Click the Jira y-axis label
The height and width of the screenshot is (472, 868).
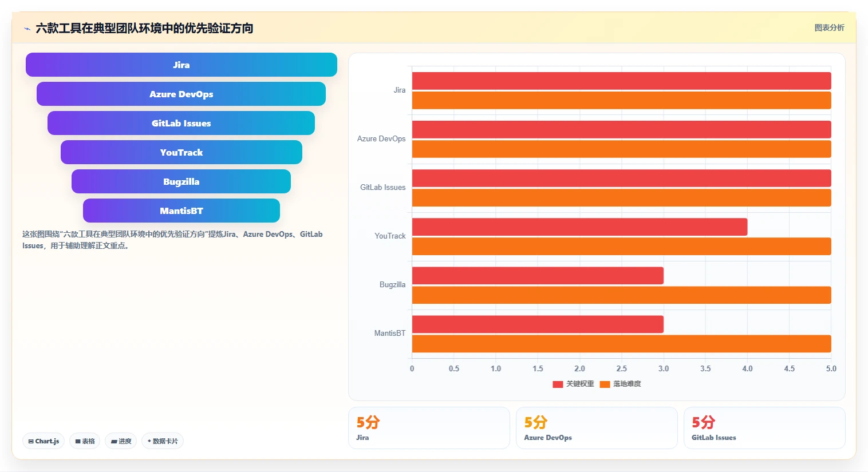[400, 90]
